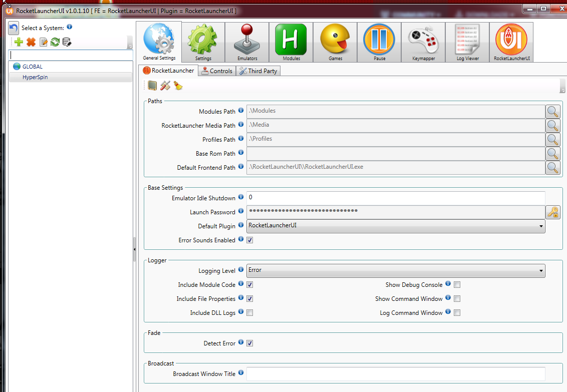Click the orange X delete system icon

pos(31,43)
